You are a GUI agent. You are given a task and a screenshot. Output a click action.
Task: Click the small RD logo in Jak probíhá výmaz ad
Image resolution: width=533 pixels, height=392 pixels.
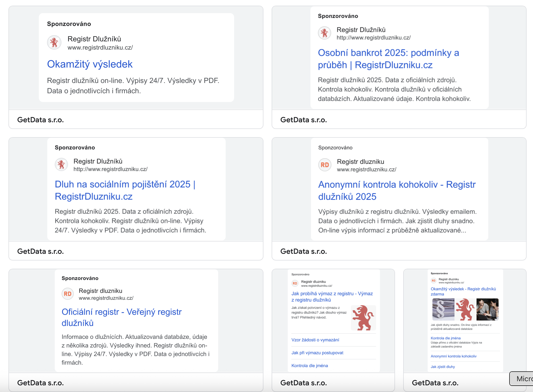pyautogui.click(x=295, y=283)
